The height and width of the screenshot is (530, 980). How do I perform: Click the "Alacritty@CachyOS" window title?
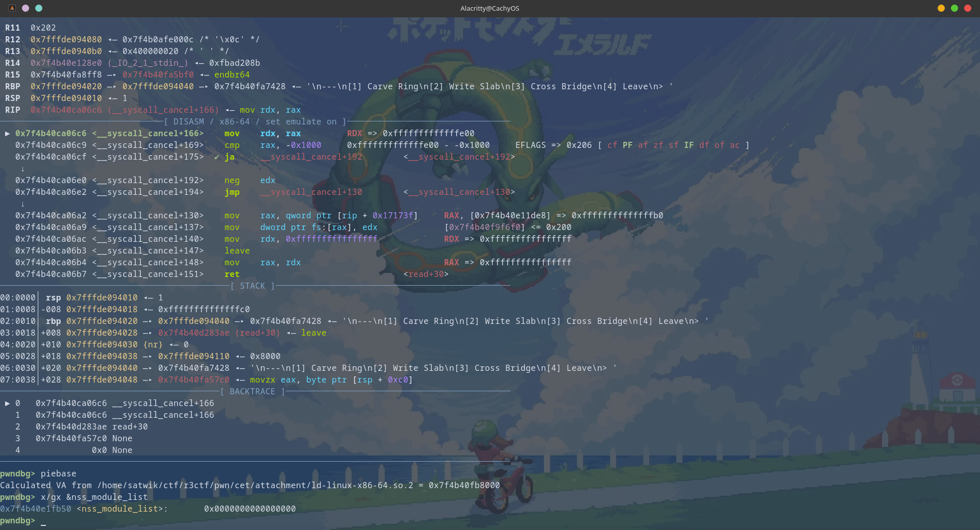489,8
